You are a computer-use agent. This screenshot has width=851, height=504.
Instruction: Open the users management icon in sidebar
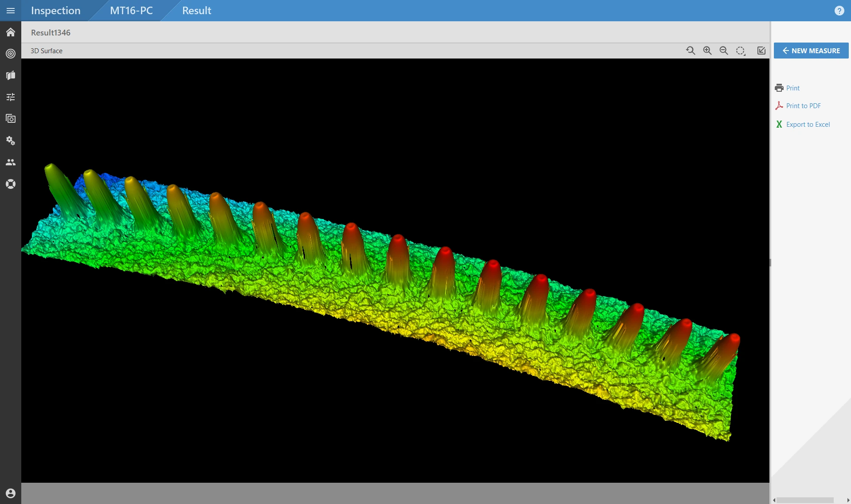[x=11, y=162]
